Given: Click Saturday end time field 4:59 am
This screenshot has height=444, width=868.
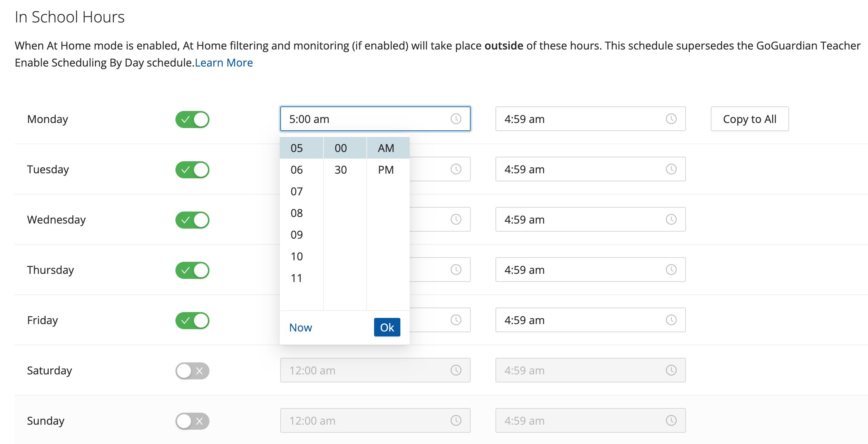Looking at the screenshot, I should click(591, 370).
